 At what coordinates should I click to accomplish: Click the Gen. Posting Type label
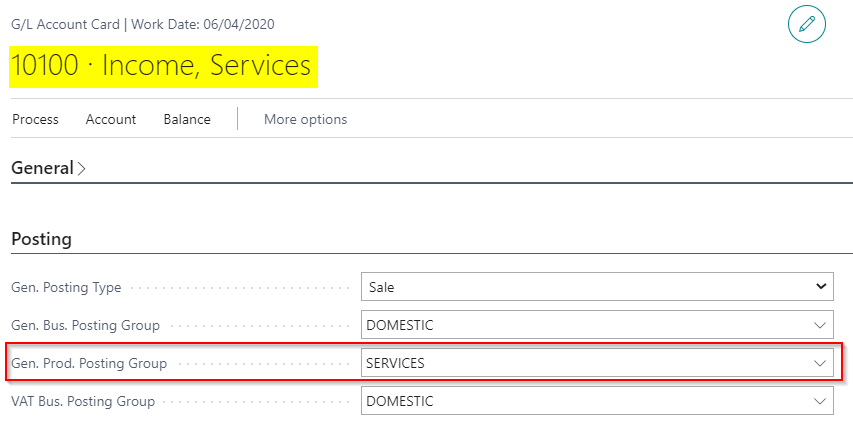pyautogui.click(x=66, y=288)
